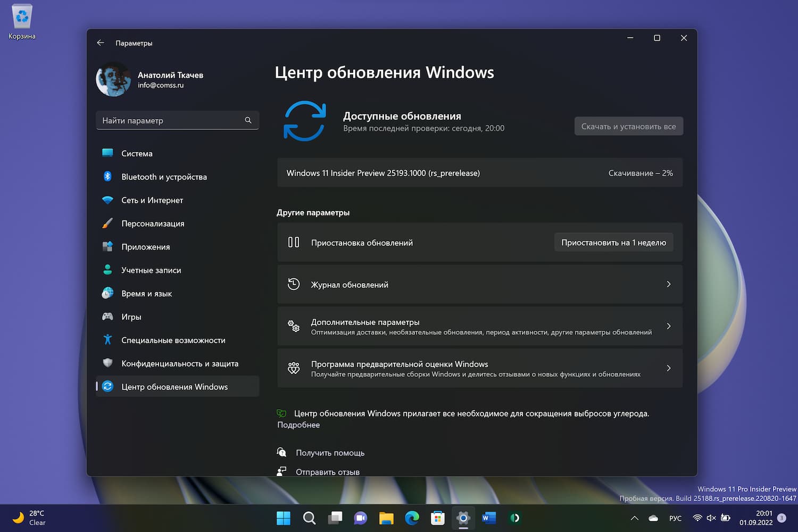Click the user avatar of Анатолий Ткачев
The width and height of the screenshot is (798, 532).
[113, 80]
